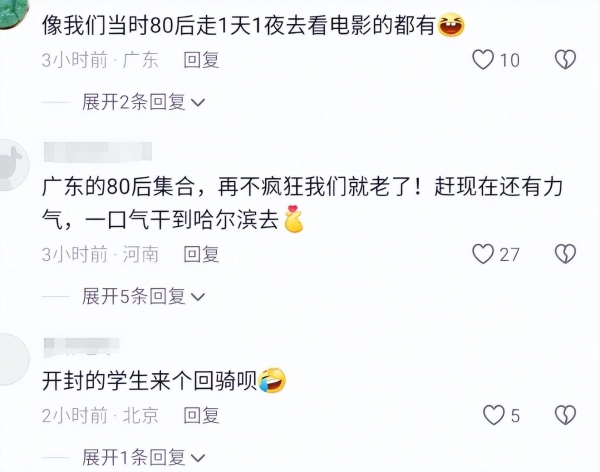Reply to the 北京 comment via 回复
This screenshot has width=600, height=472.
point(201,415)
